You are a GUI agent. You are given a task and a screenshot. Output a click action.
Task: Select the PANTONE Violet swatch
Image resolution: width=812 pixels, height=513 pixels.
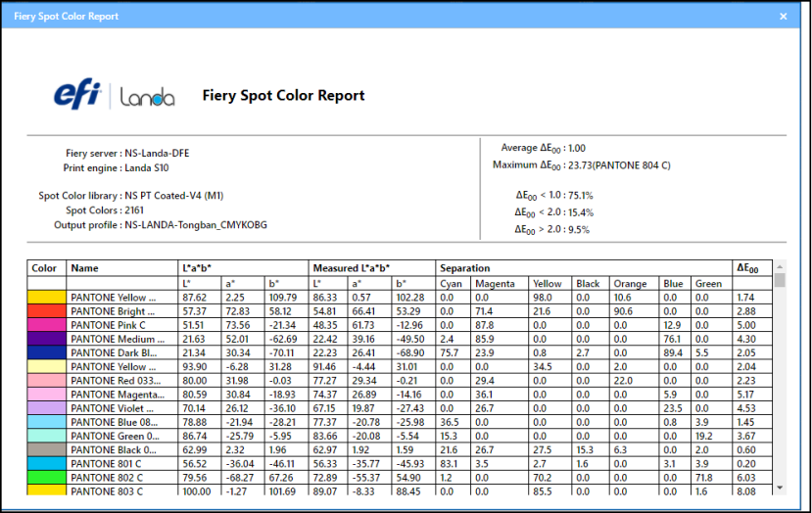pos(46,408)
